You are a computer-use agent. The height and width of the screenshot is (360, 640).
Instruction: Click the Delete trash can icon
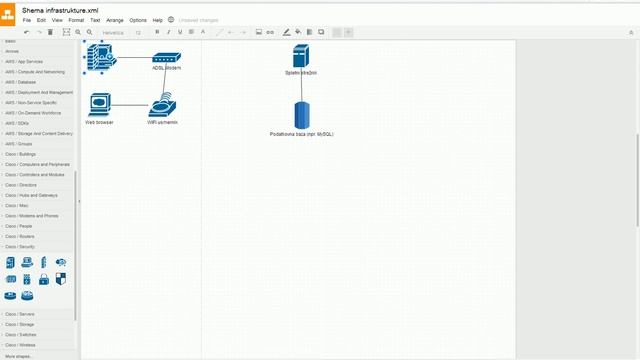pyautogui.click(x=50, y=32)
